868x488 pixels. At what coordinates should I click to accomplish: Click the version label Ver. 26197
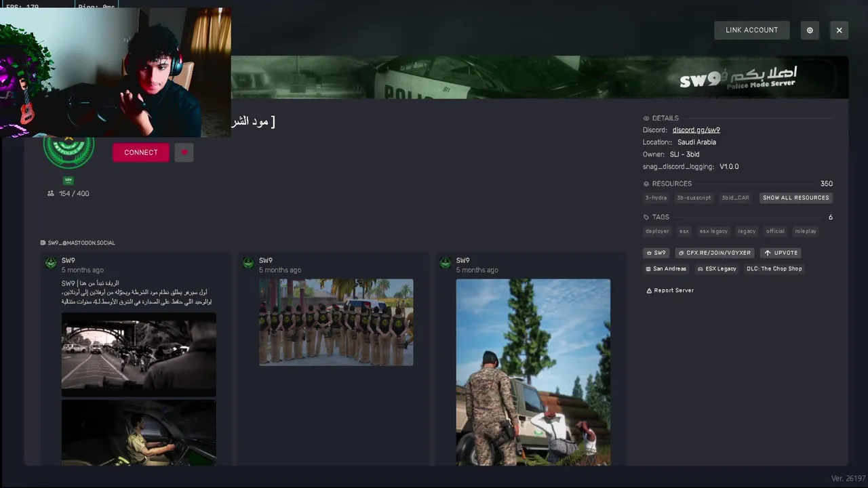click(848, 479)
